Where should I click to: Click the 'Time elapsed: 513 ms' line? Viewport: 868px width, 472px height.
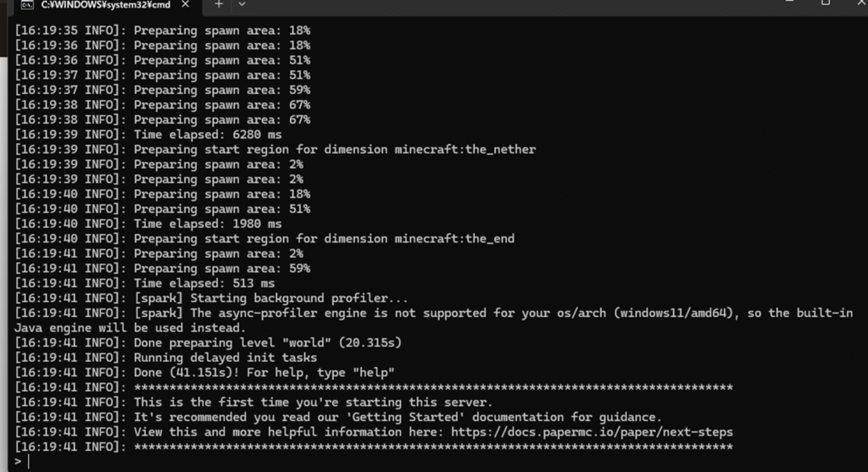coord(144,283)
